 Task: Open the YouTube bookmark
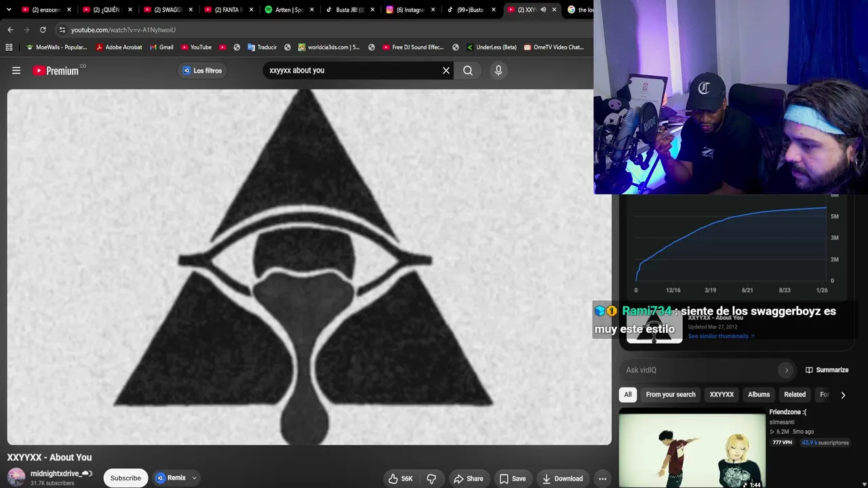[197, 47]
